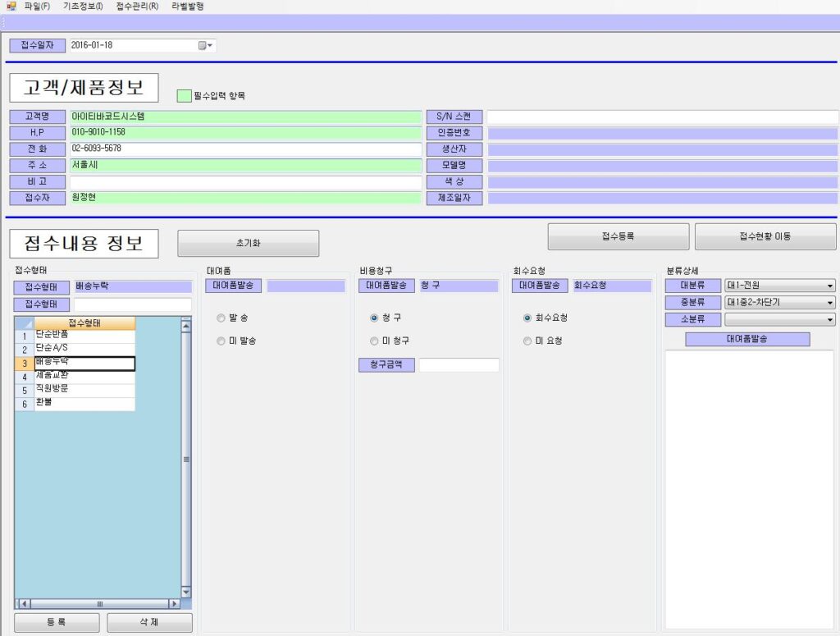This screenshot has width=840, height=636.
Task: Select the 제품교환 row in the list
Action: point(84,377)
